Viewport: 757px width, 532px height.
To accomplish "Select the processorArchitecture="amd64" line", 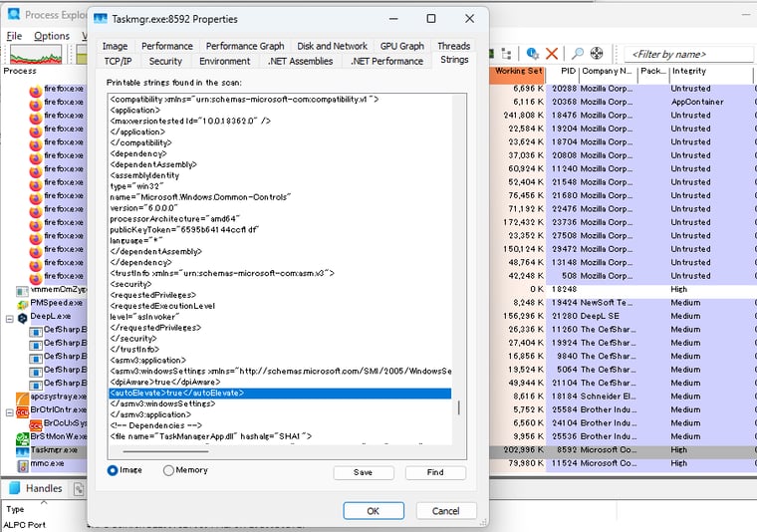I will click(174, 219).
